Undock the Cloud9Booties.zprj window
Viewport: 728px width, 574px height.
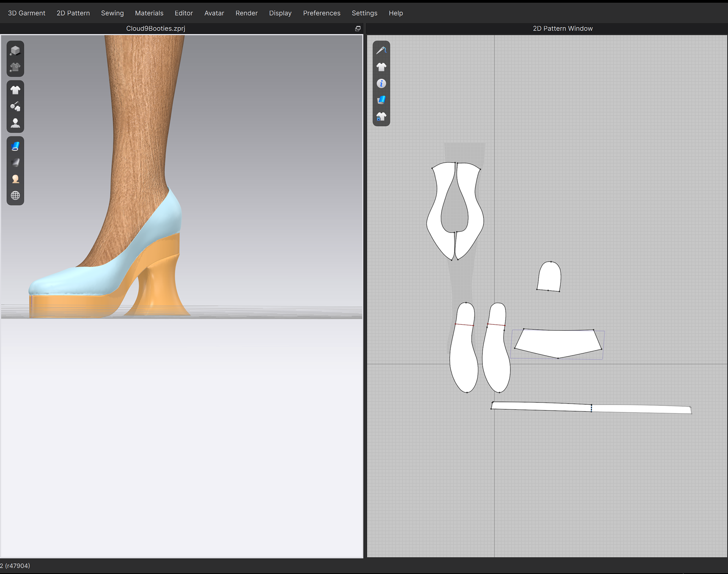pyautogui.click(x=358, y=28)
